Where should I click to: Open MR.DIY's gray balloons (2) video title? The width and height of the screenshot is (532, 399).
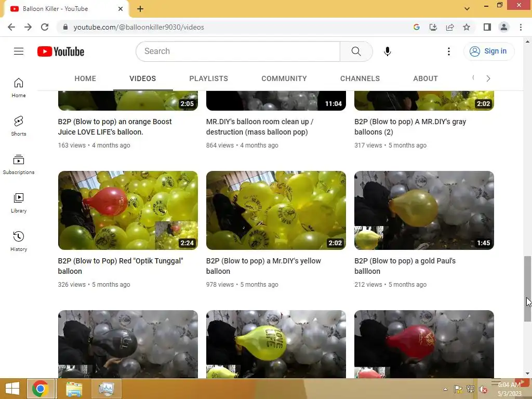tap(410, 127)
